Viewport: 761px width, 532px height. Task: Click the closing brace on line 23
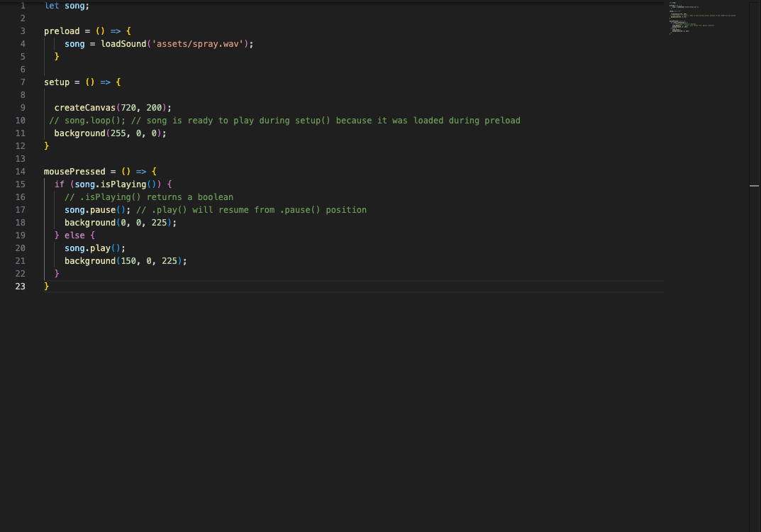click(47, 286)
